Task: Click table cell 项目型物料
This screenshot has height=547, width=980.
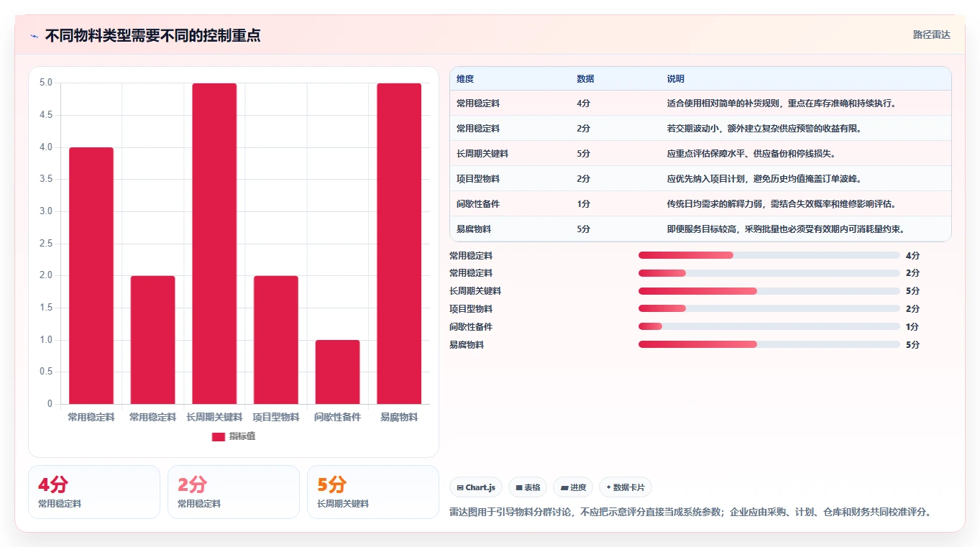Action: tap(478, 179)
